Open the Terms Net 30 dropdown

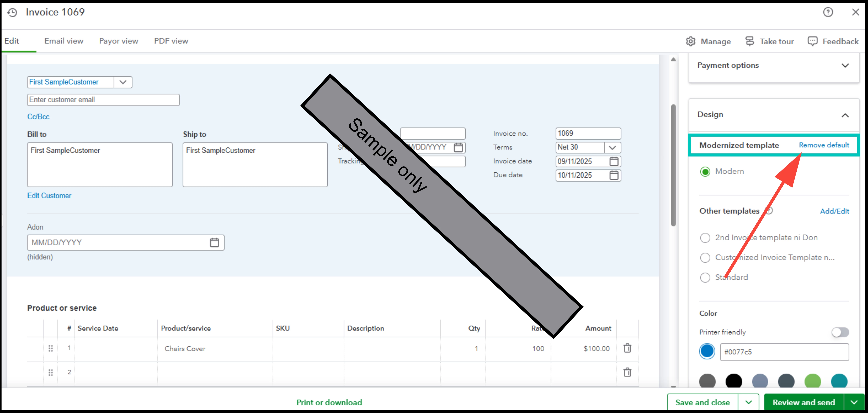[x=612, y=148]
